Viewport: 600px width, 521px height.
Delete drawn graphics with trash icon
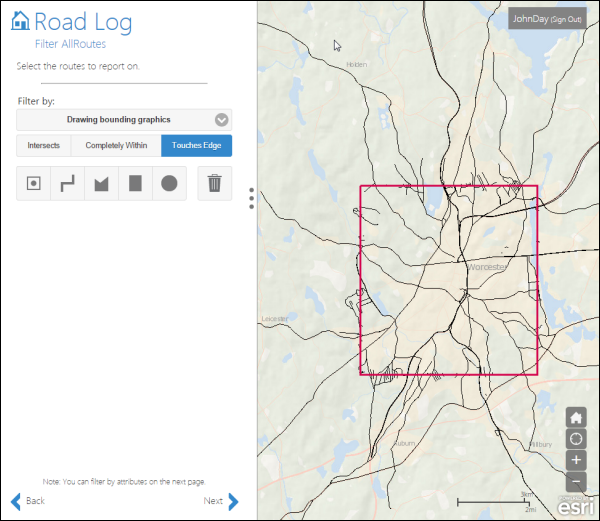point(214,184)
